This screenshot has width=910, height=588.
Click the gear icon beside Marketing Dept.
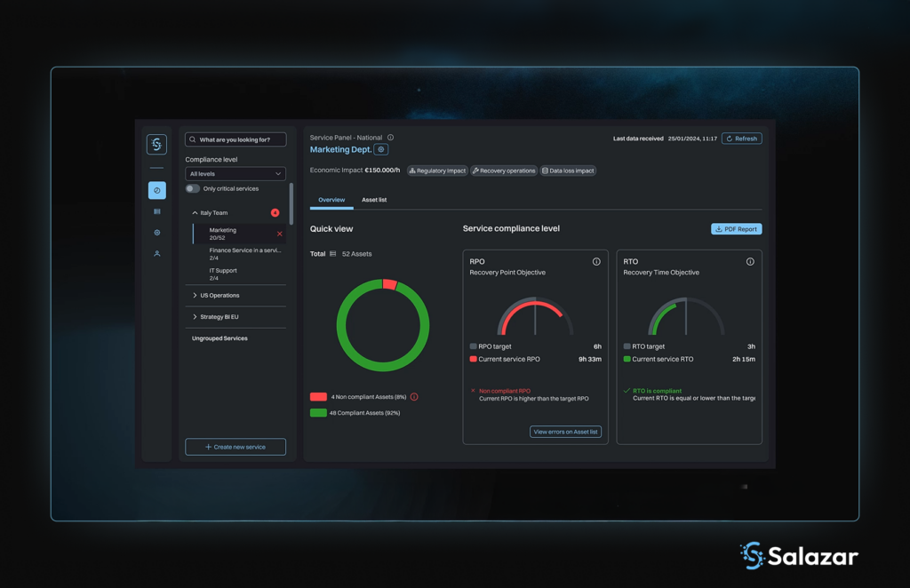381,150
